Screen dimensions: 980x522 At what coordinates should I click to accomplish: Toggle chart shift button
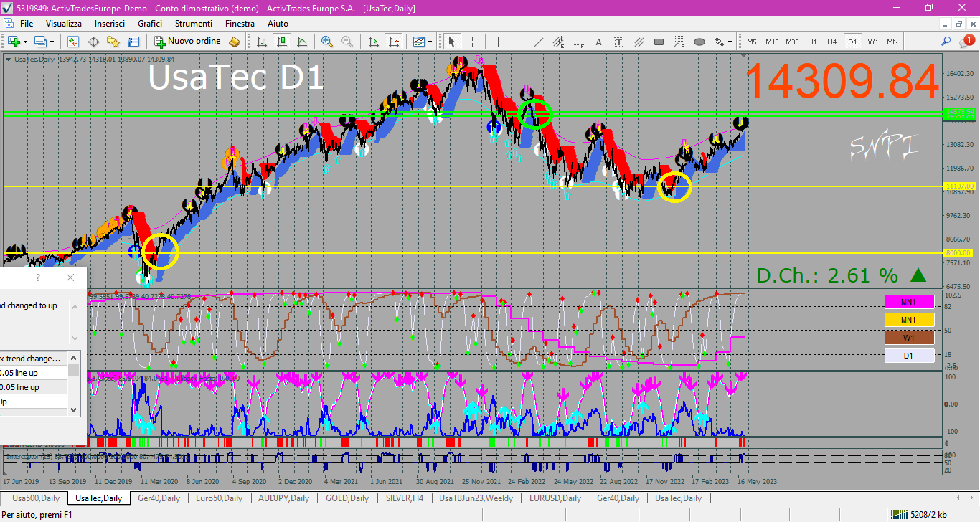coord(394,42)
